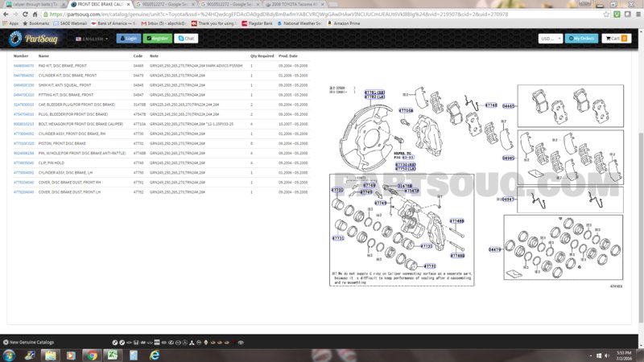Open the Flagstar Bank bookmark
This screenshot has height=362, width=644.
(x=258, y=23)
